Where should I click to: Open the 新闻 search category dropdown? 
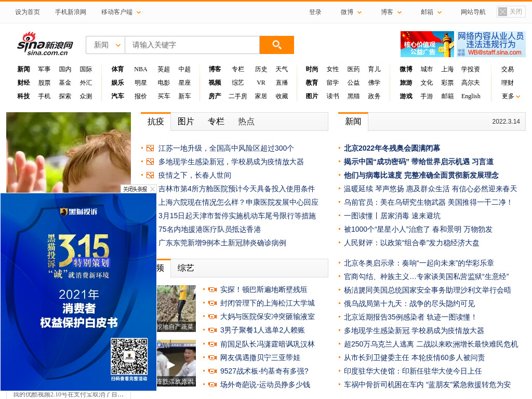click(x=107, y=45)
